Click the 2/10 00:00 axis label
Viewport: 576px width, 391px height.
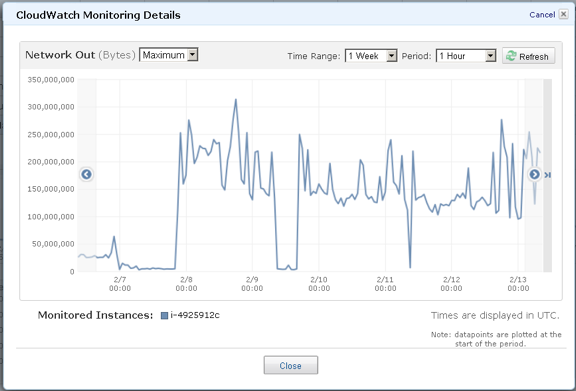(319, 284)
